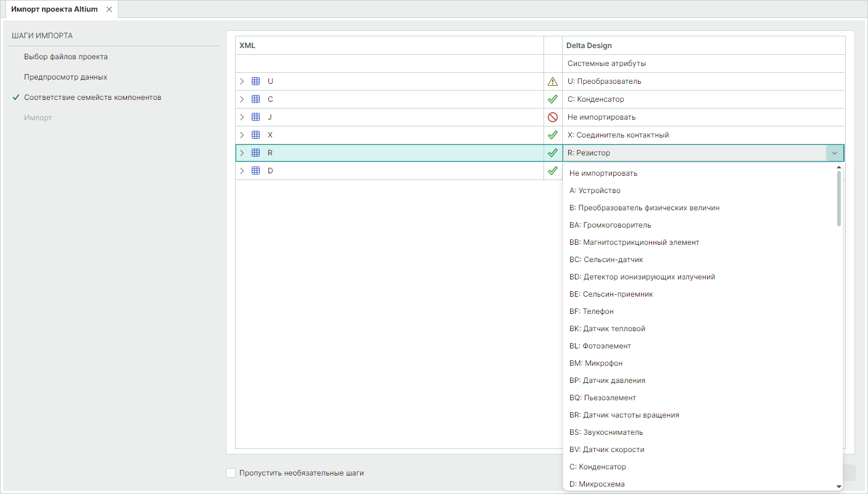Screen dimensions: 868x494
Task: Close the R: Резистор dropdown arrow
Action: click(835, 153)
